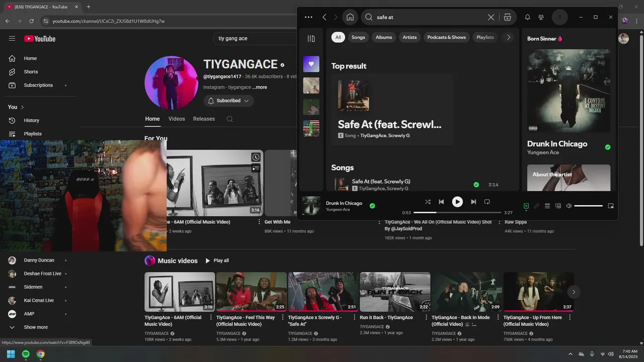The width and height of the screenshot is (644, 362).
Task: Add 6AM video to Watch later
Action: [x=256, y=157]
